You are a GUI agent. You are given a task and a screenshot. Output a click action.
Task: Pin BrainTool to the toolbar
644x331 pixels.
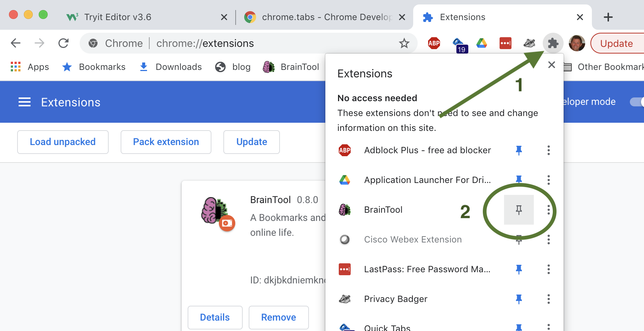coord(519,210)
